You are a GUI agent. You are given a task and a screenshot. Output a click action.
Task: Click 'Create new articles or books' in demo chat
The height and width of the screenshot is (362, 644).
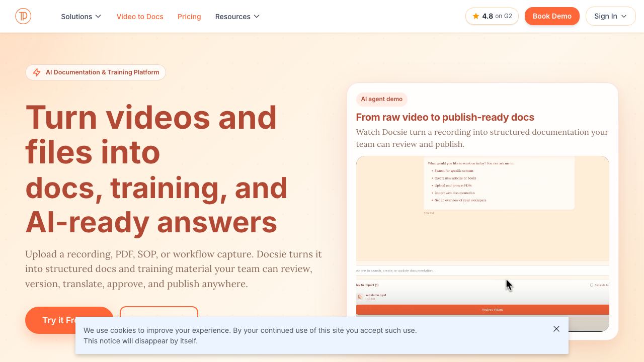tap(455, 178)
